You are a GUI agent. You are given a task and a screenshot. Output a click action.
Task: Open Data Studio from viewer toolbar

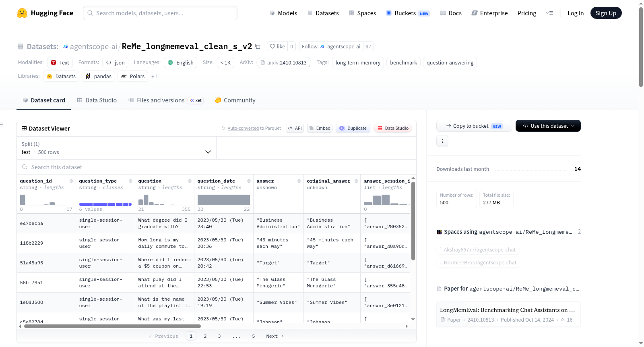point(393,128)
